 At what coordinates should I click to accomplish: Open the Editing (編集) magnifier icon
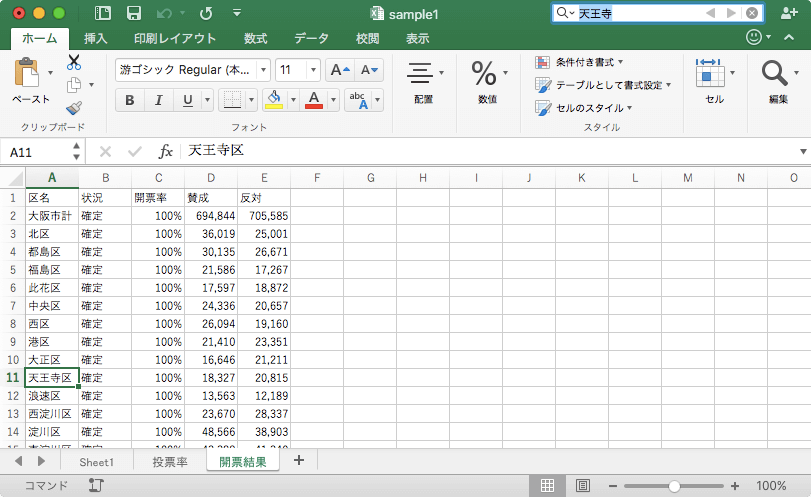click(x=774, y=73)
